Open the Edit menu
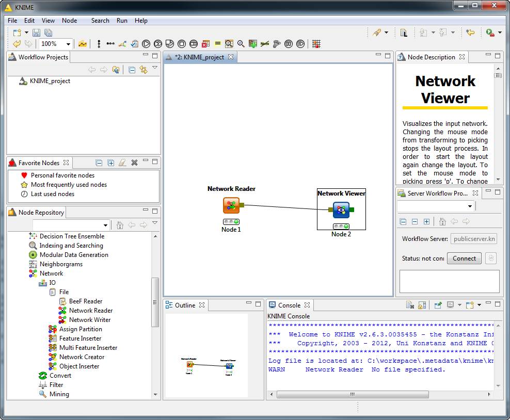Screen dimensions: 510x420 point(29,21)
